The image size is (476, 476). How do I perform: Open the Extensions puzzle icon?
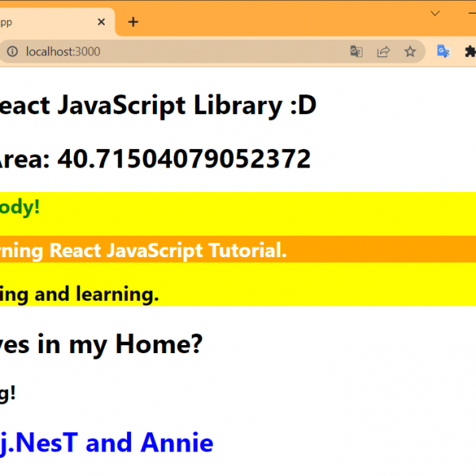pyautogui.click(x=470, y=52)
